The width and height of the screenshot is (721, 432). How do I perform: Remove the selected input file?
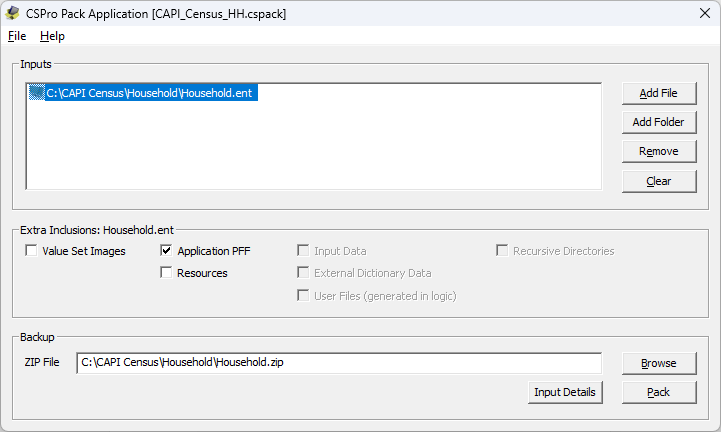658,151
